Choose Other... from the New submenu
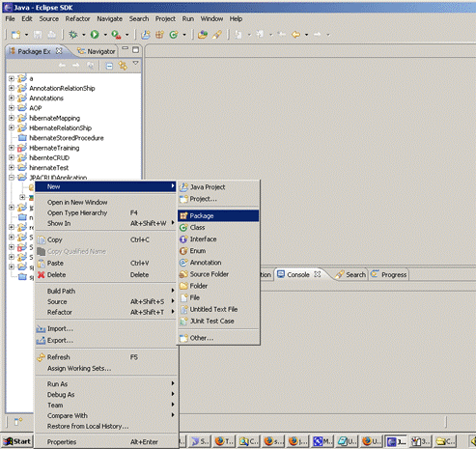Viewport: 476px width, 449px height. point(218,338)
